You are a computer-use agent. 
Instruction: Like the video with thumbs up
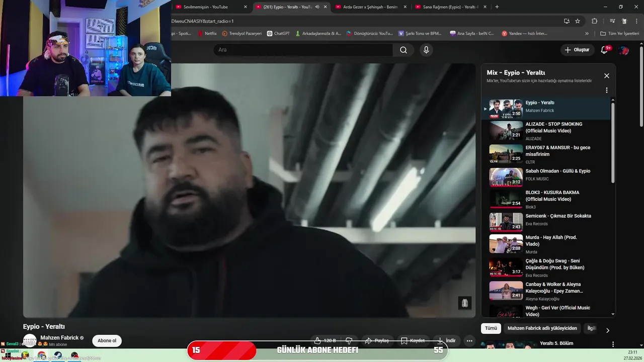[325, 340]
